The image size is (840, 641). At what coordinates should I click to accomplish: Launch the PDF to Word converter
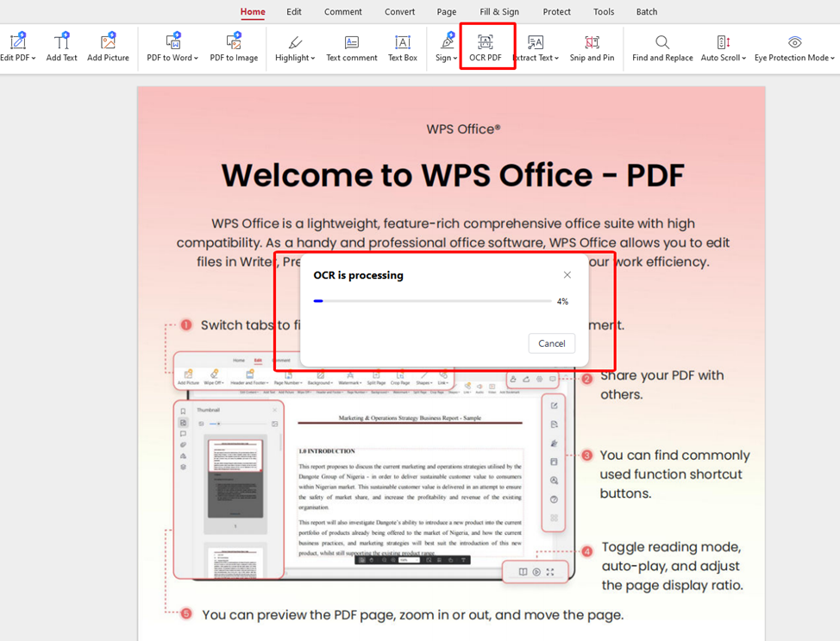172,47
